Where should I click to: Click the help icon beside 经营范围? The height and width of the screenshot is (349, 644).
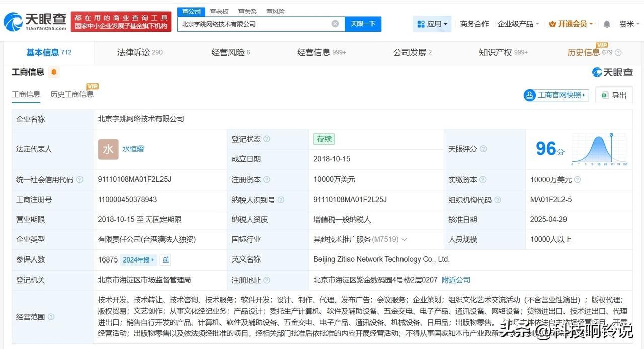[x=51, y=317]
